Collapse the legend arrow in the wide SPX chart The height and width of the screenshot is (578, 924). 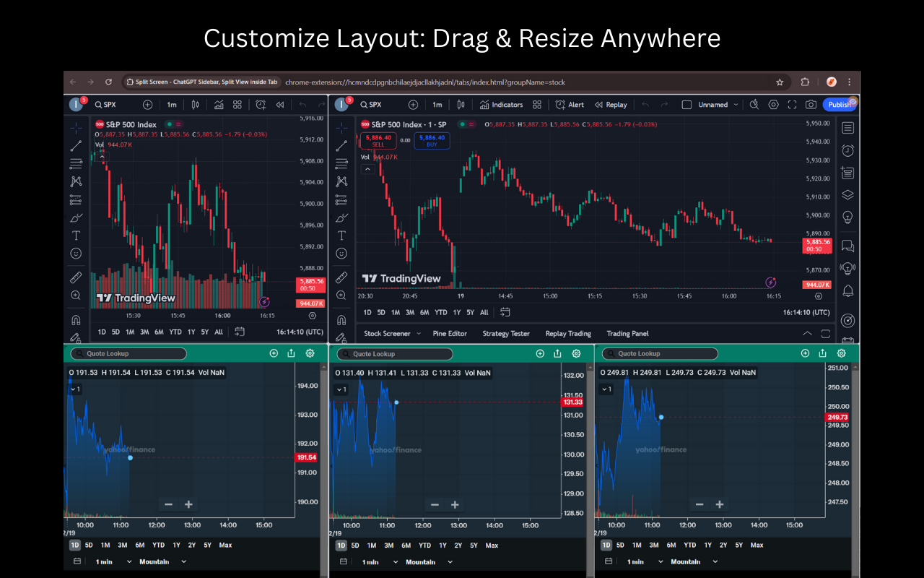367,169
